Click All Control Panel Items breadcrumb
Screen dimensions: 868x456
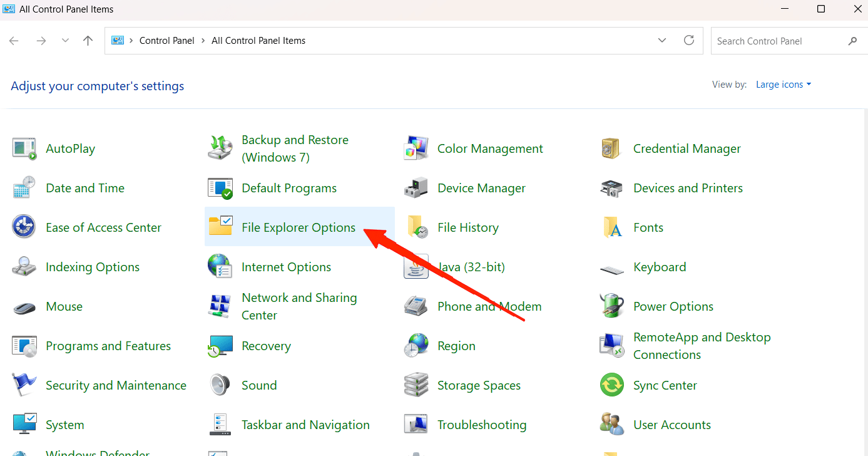point(258,41)
